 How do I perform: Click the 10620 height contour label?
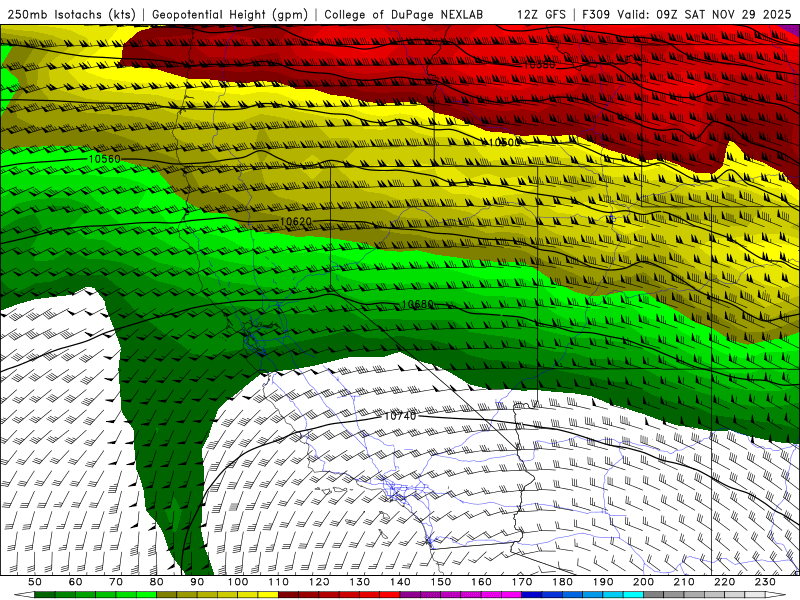296,221
